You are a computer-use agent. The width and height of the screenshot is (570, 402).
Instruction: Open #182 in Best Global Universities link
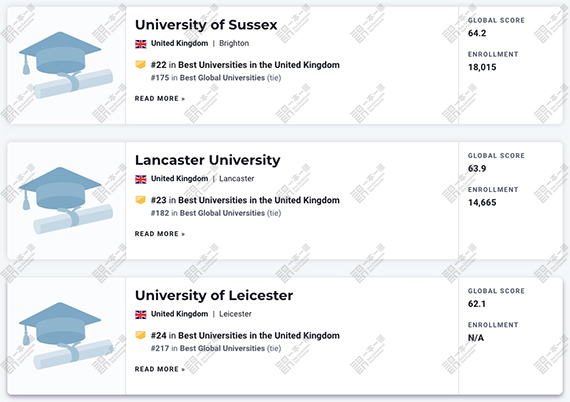(x=208, y=213)
